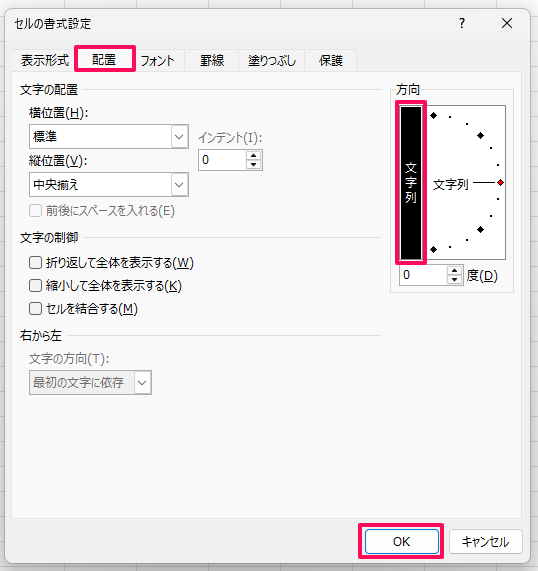Enable 折り返して全体を表示する checkbox
Image resolution: width=538 pixels, height=571 pixels.
click(35, 263)
